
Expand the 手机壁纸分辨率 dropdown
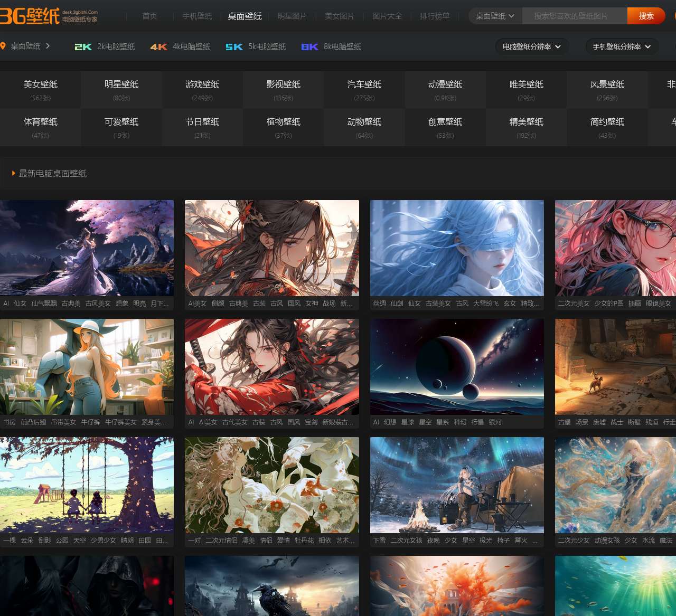622,47
